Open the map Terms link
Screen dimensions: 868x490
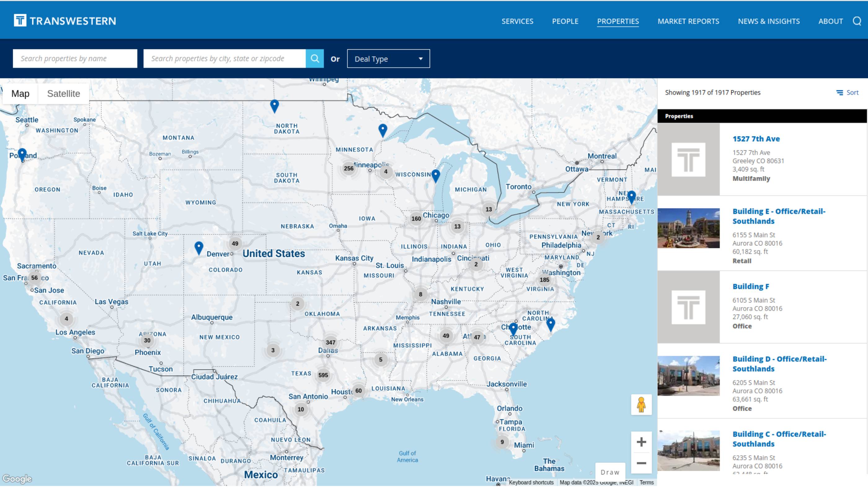[x=646, y=482]
